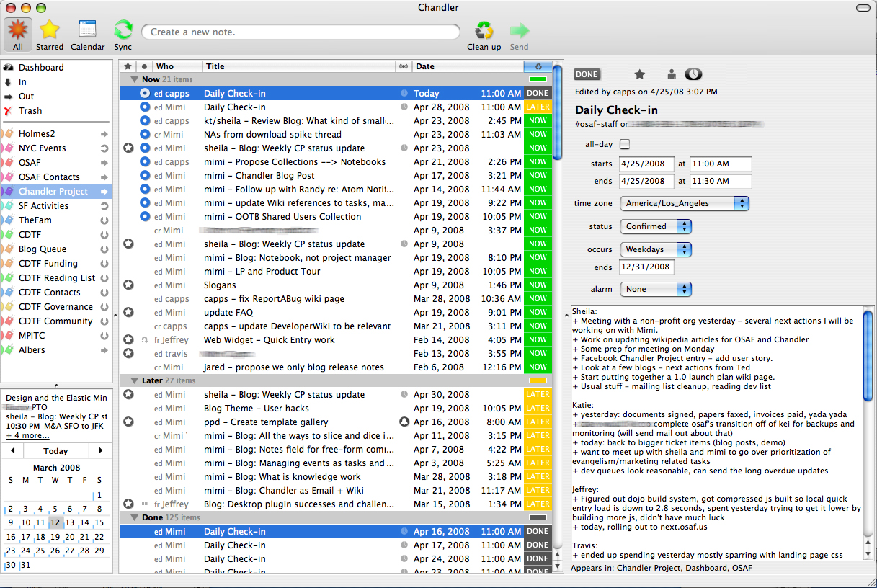Sort by the star column header
Image resolution: width=877 pixels, height=588 pixels.
[128, 66]
